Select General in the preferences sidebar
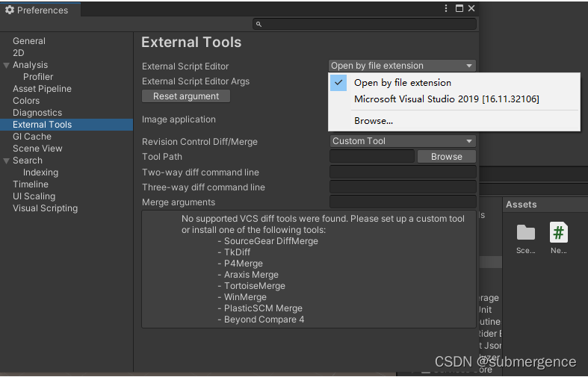 pyautogui.click(x=29, y=41)
